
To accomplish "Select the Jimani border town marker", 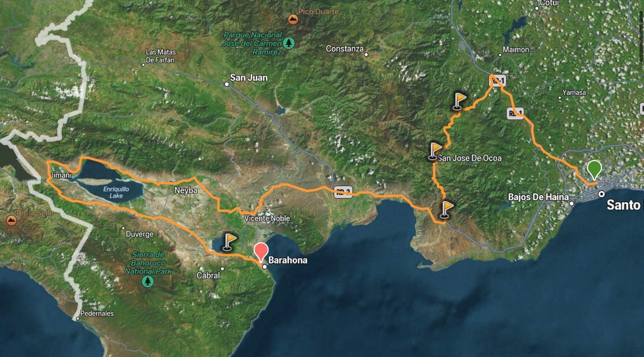I will [x=47, y=179].
